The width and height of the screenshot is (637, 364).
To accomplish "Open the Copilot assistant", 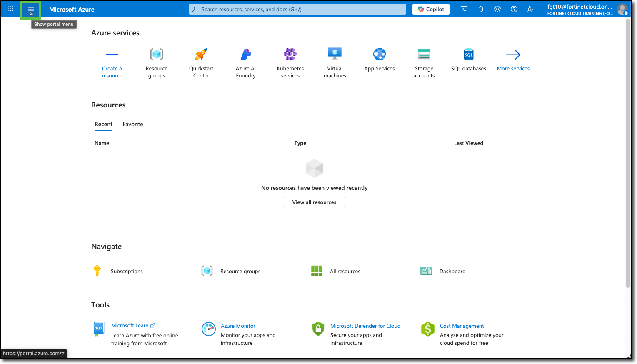I will click(431, 9).
